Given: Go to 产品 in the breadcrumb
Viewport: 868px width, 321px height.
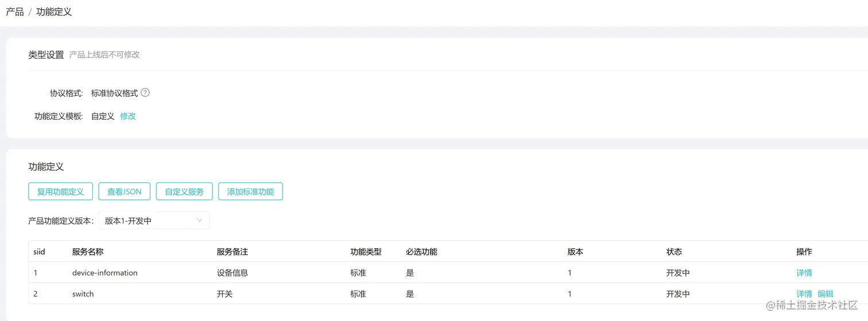Looking at the screenshot, I should [x=15, y=11].
